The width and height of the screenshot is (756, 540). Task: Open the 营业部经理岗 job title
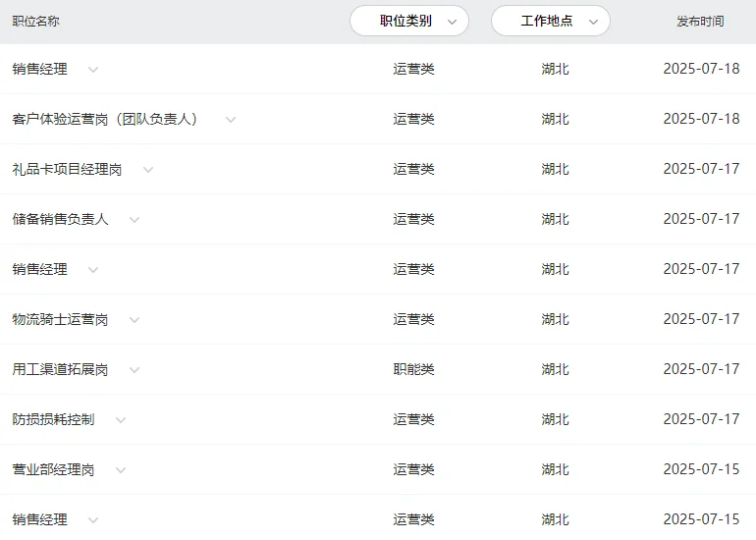click(54, 470)
